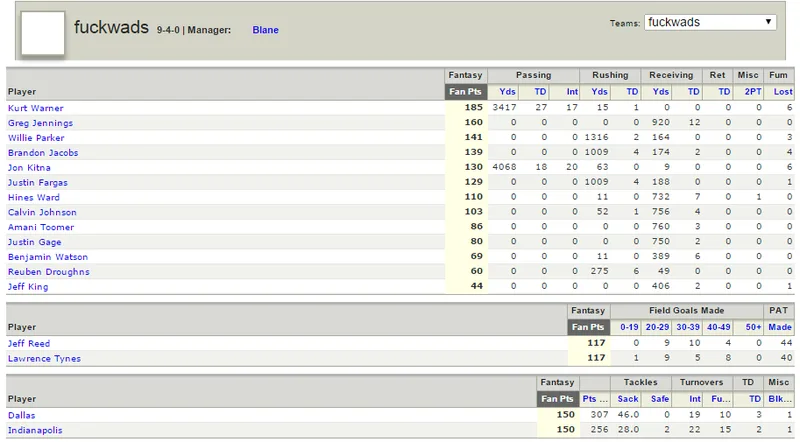Open Lawrence Tynes kicker link

click(44, 359)
